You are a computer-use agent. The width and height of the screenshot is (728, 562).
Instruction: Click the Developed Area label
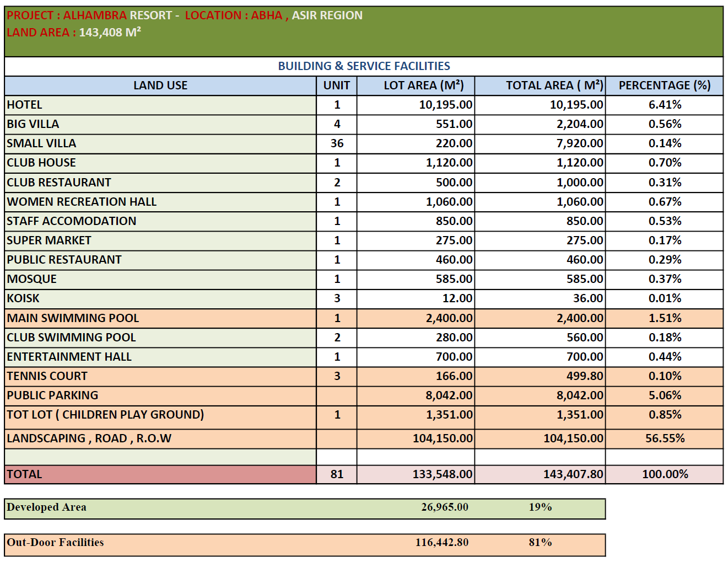pyautogui.click(x=46, y=507)
